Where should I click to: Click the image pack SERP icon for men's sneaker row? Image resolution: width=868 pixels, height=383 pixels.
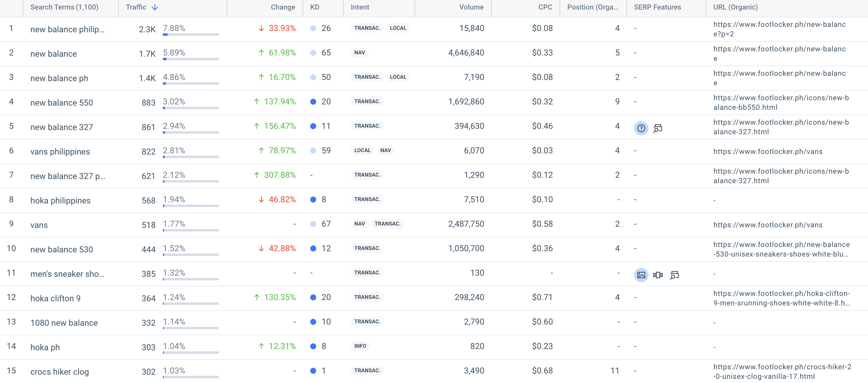[641, 275]
